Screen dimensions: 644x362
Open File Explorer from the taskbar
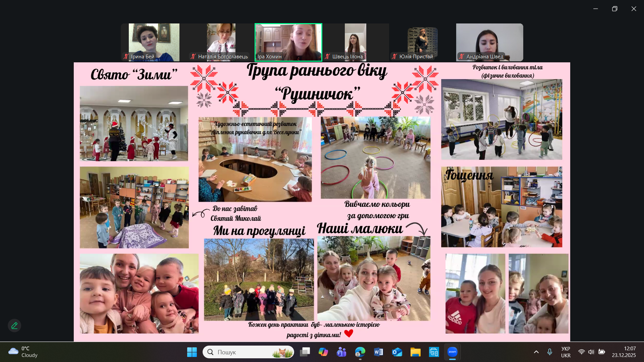click(x=415, y=352)
